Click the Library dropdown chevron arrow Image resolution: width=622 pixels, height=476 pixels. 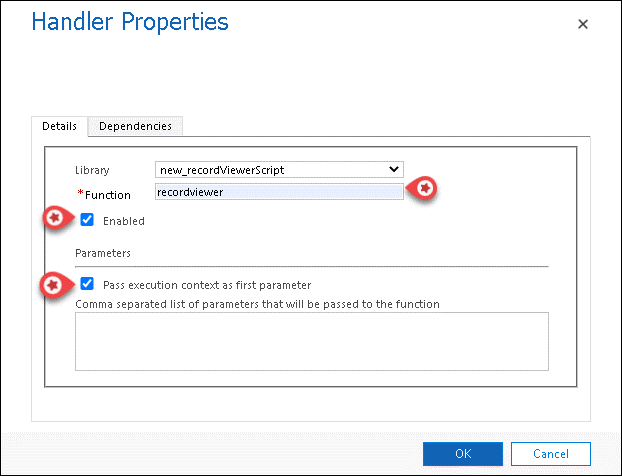click(x=394, y=170)
